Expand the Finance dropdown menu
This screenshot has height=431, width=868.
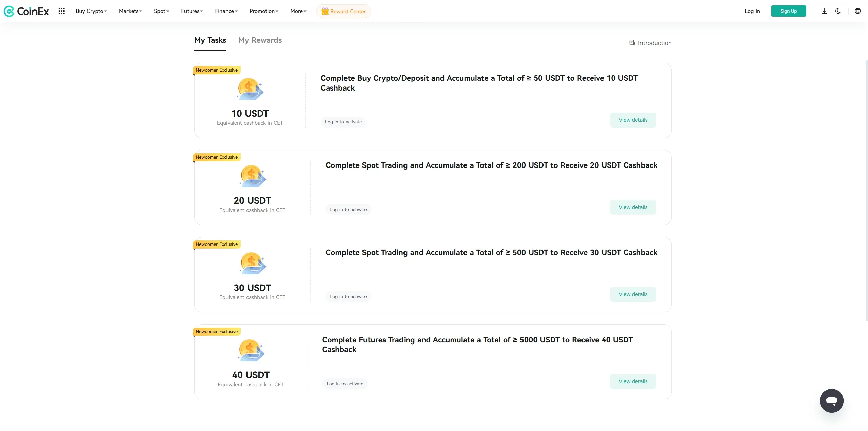(226, 11)
